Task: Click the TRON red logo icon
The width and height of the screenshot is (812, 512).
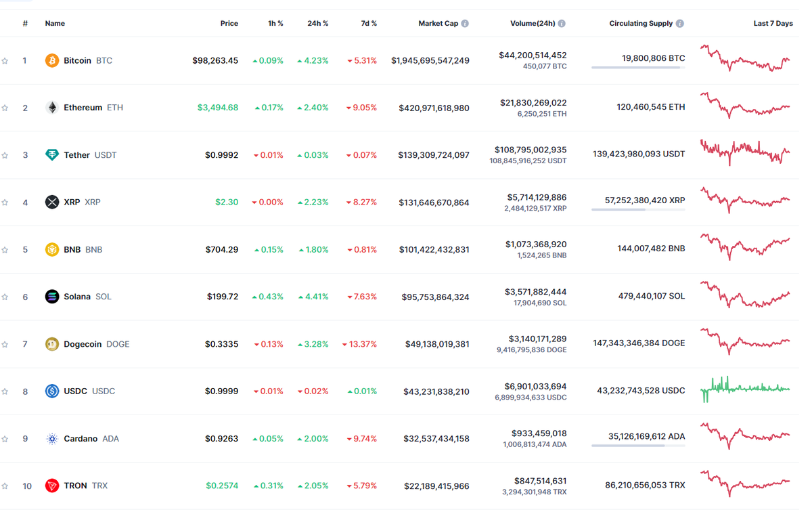Action: pos(52,486)
